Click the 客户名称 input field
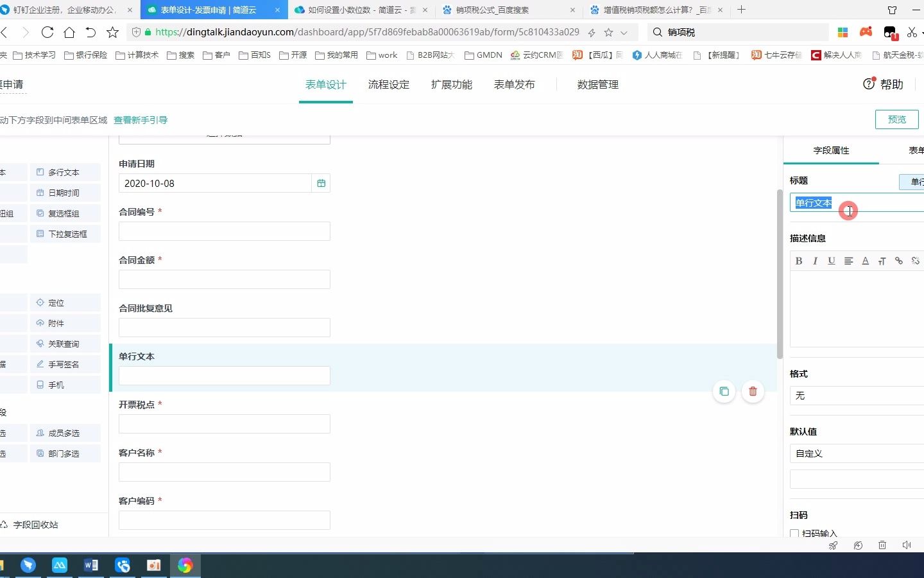Image resolution: width=924 pixels, height=578 pixels. tap(225, 472)
